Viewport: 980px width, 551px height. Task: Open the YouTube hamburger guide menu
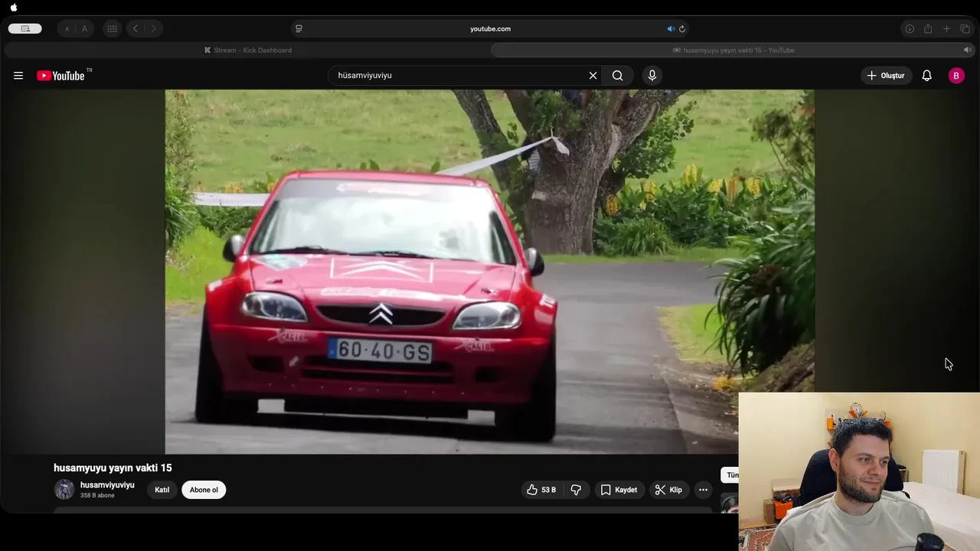click(x=18, y=76)
